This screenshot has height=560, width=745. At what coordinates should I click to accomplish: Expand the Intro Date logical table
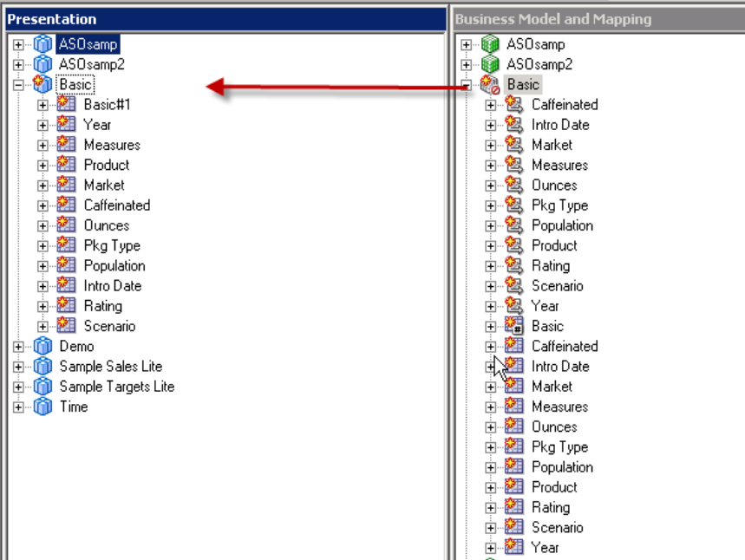491,367
